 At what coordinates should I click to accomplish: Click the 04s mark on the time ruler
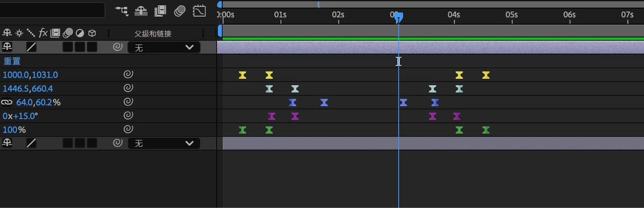[x=454, y=14]
